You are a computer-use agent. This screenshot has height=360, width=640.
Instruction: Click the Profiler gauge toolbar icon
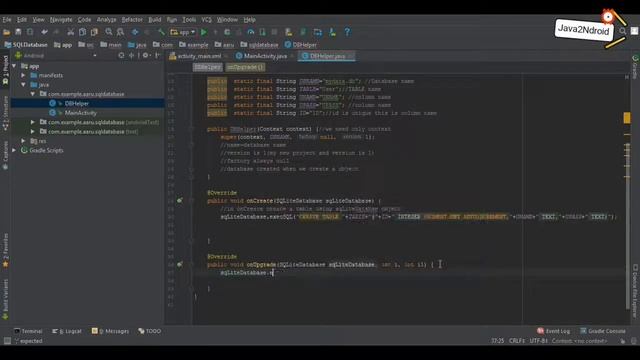point(251,32)
